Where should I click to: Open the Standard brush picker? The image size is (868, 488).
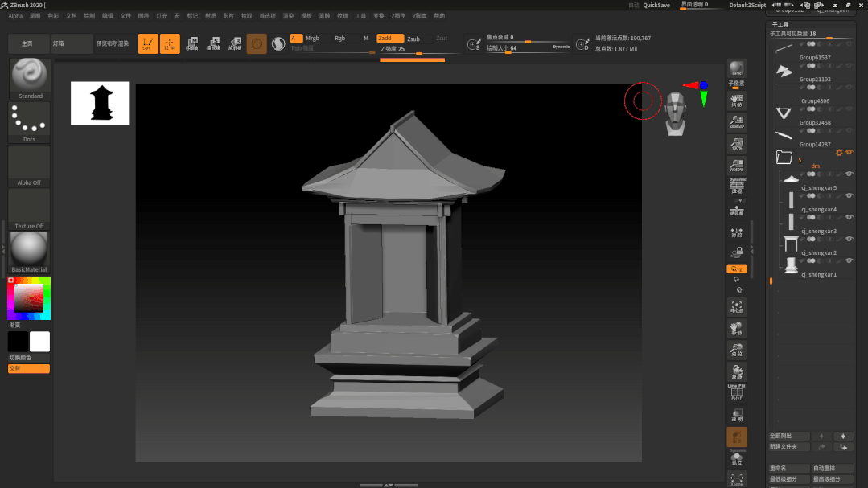click(30, 77)
